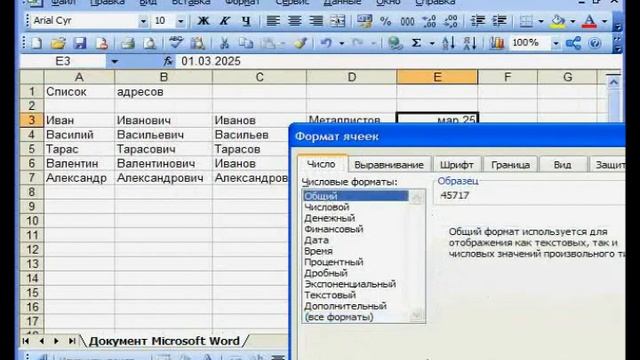This screenshot has height=360, width=640.
Task: Apply cell borders
Action: click(x=527, y=21)
